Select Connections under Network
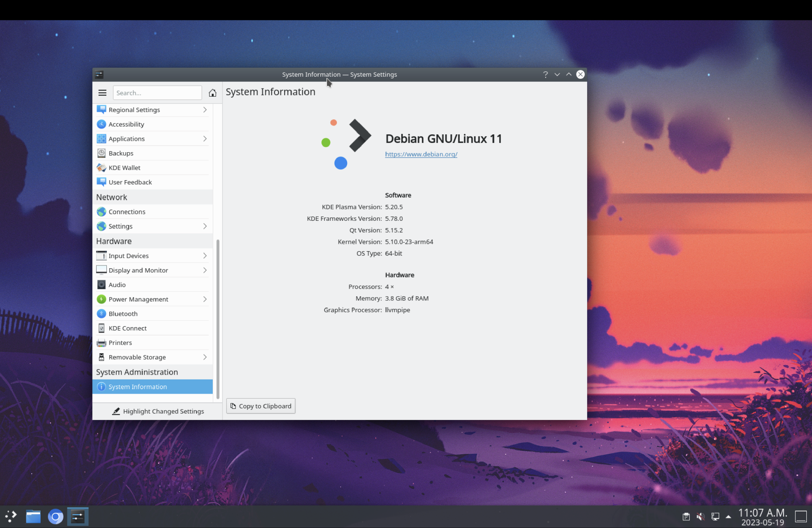The height and width of the screenshot is (528, 812). point(127,212)
